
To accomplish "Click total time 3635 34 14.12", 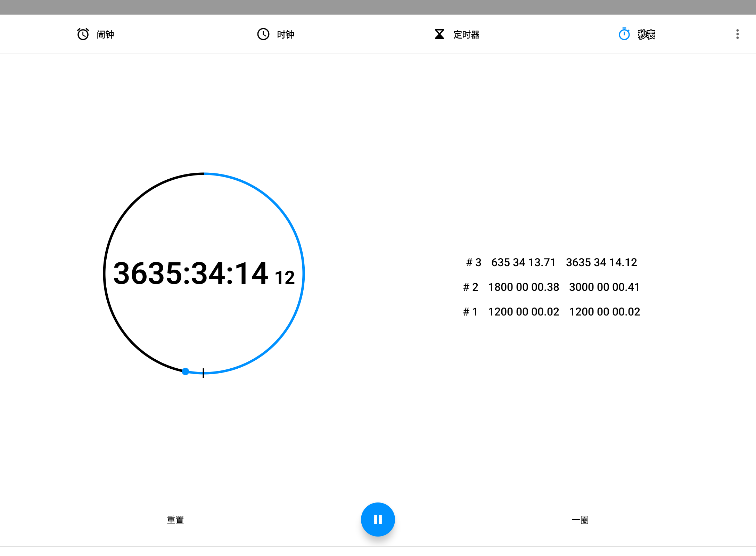I will (601, 262).
